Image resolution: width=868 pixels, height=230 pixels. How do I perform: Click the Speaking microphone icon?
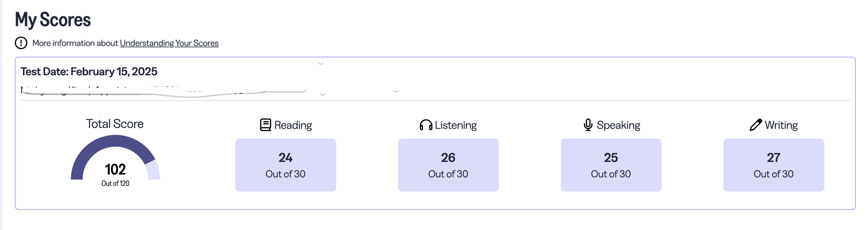coord(588,125)
